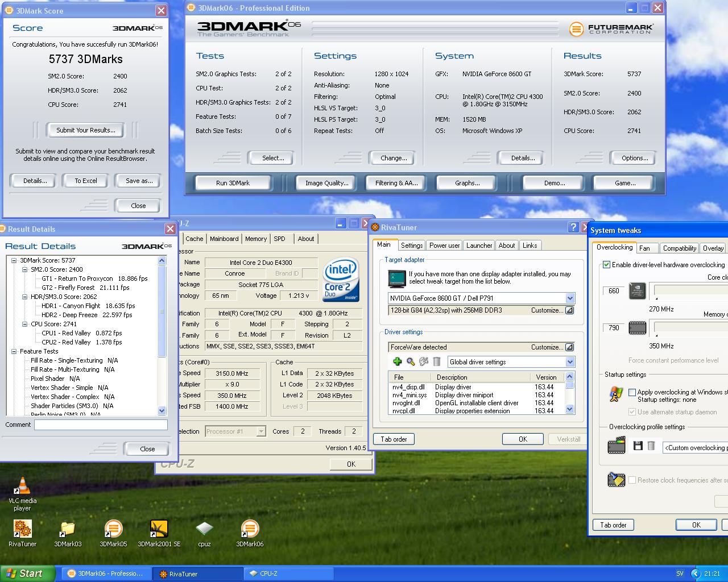Open the NVIDIA GeForce 8600 GT adapter dropdown

[x=570, y=298]
